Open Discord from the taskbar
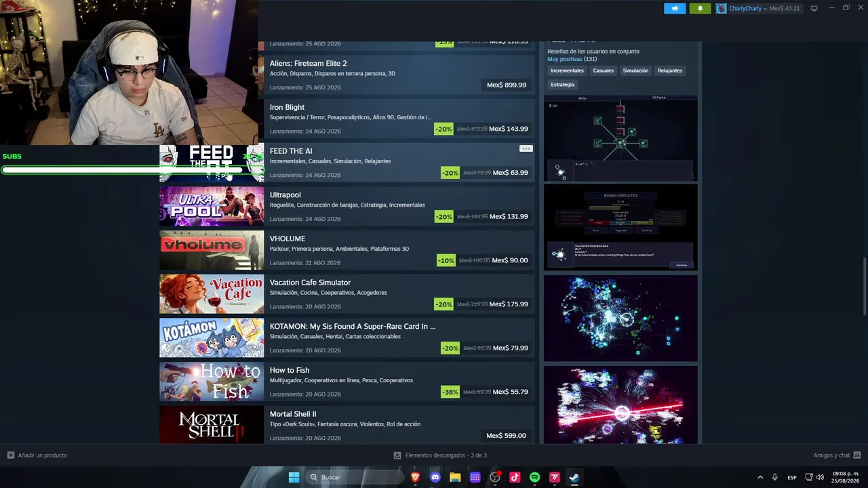Screen dimensions: 868x488 (435, 477)
